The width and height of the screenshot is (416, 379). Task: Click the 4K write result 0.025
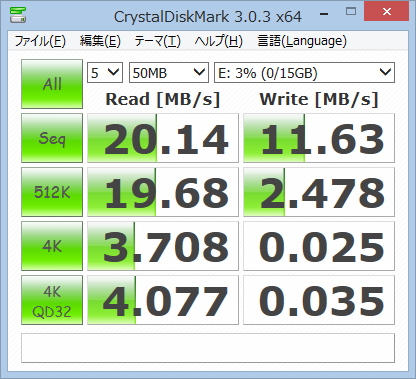319,246
